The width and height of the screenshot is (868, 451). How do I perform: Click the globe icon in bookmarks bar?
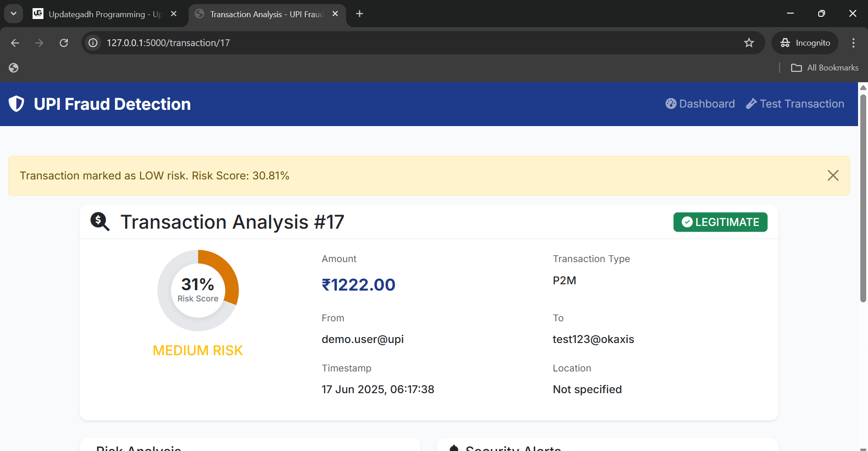tap(14, 68)
